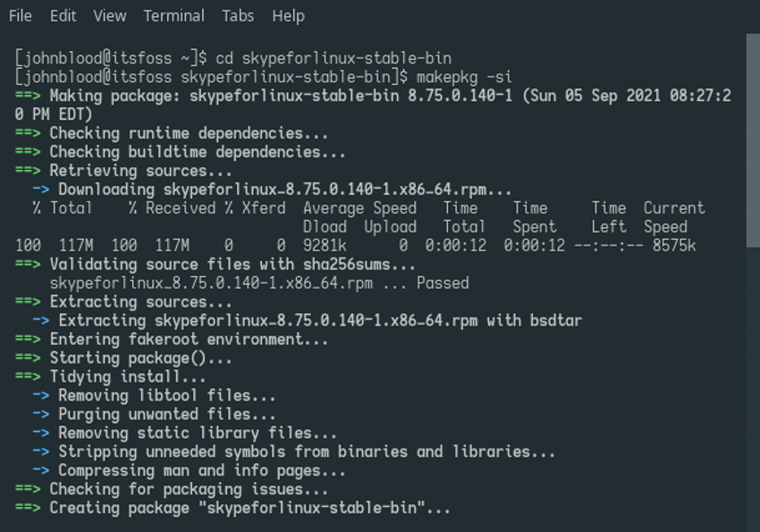Open the File menu
This screenshot has height=532, width=760.
(x=20, y=15)
